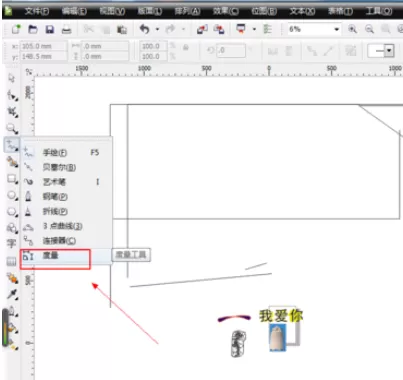Select the Crop tool

click(12, 112)
